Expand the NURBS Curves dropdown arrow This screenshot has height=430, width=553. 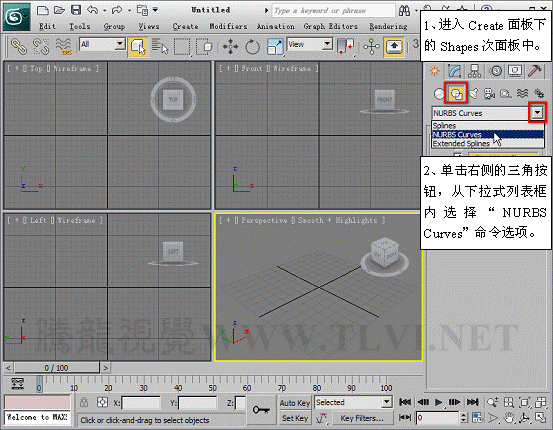[x=537, y=113]
